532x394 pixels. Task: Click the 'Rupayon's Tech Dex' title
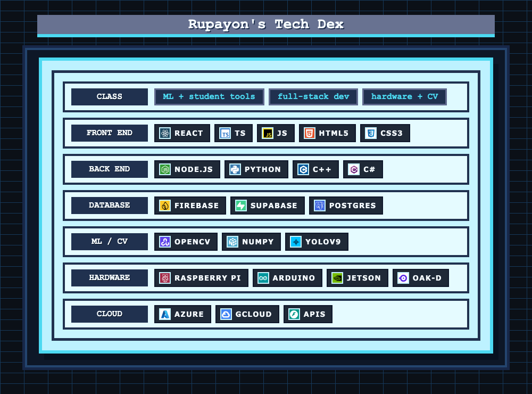[266, 24]
